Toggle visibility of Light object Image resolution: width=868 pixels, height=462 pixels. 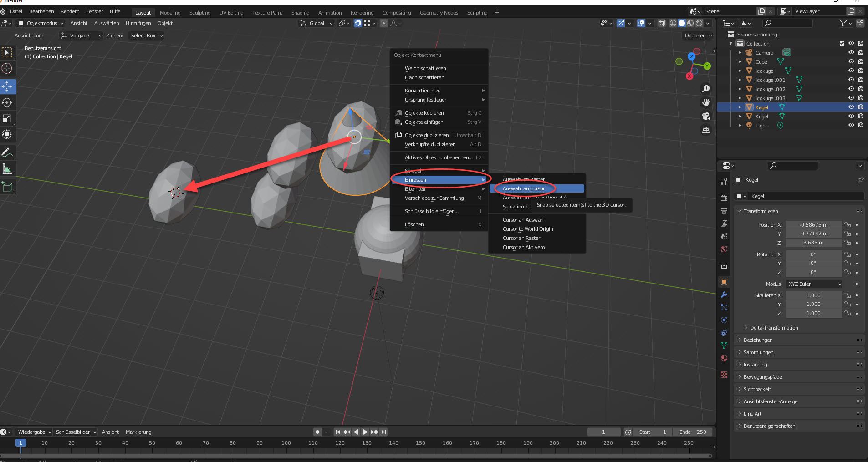pyautogui.click(x=851, y=126)
